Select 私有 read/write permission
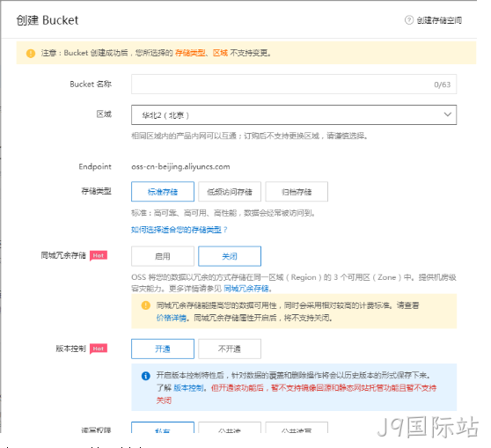 coord(163,429)
